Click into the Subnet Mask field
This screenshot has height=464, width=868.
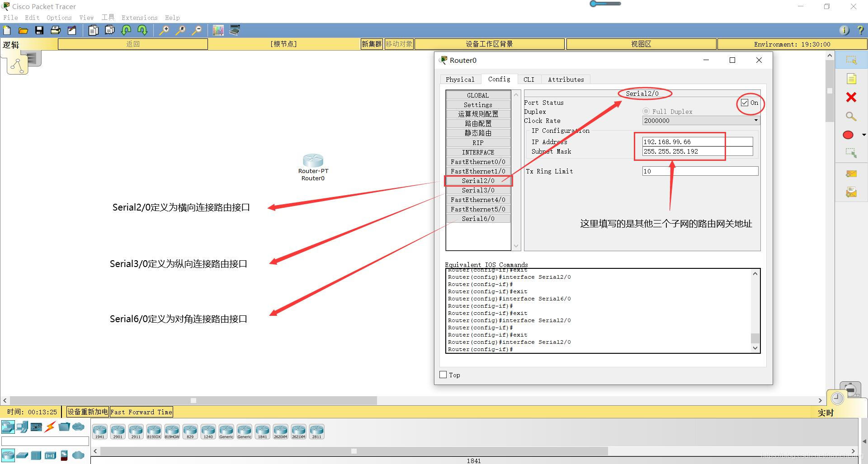[698, 151]
